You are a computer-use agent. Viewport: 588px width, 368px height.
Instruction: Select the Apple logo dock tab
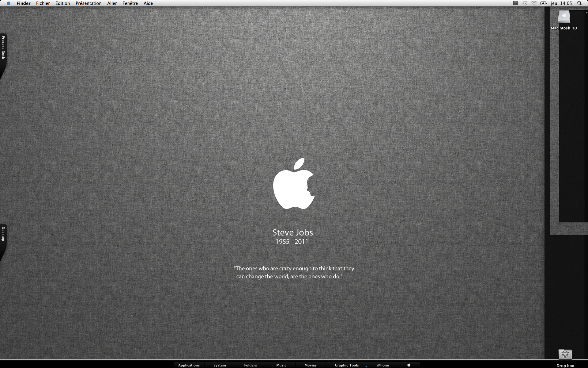(409, 365)
